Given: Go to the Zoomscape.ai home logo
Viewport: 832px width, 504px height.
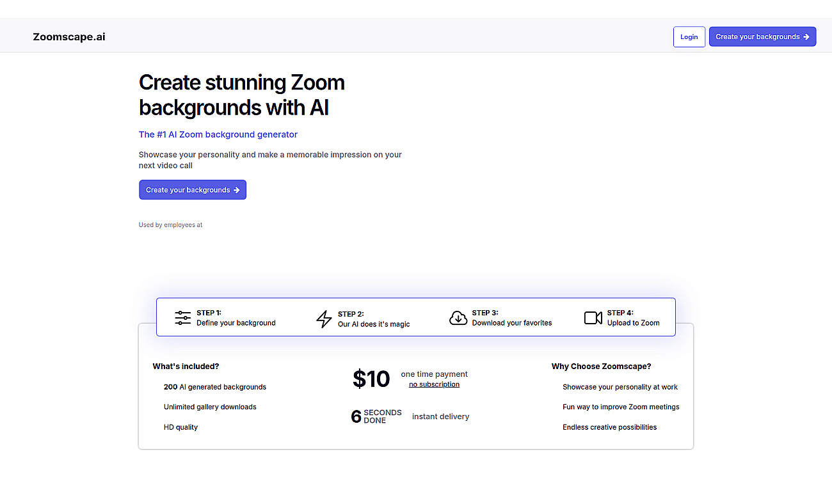Looking at the screenshot, I should point(69,36).
